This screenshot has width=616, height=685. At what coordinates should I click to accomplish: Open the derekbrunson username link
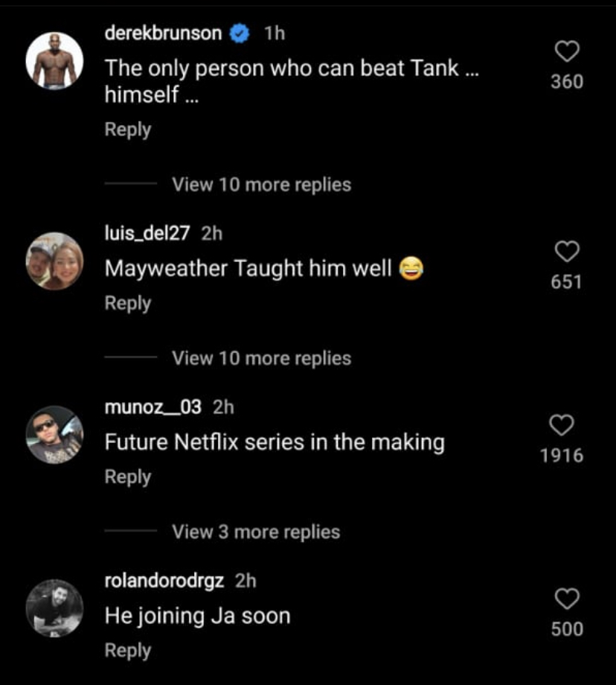pyautogui.click(x=163, y=33)
